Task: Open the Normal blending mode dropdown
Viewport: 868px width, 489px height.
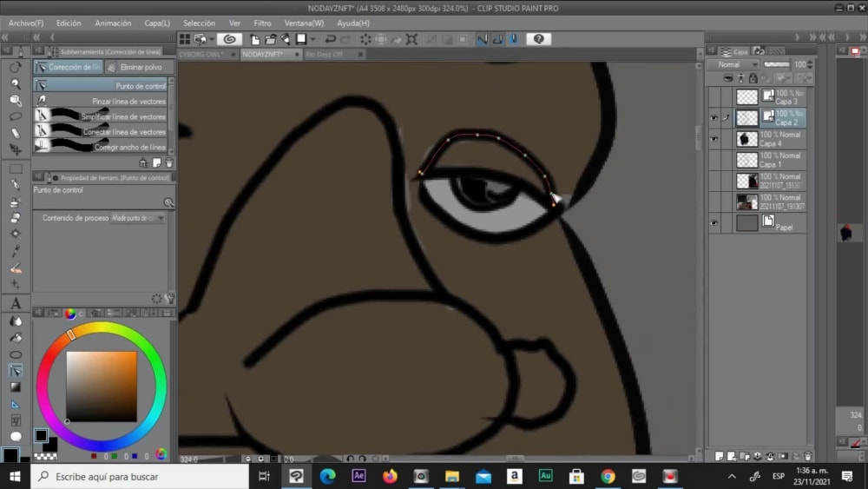Action: [x=734, y=65]
